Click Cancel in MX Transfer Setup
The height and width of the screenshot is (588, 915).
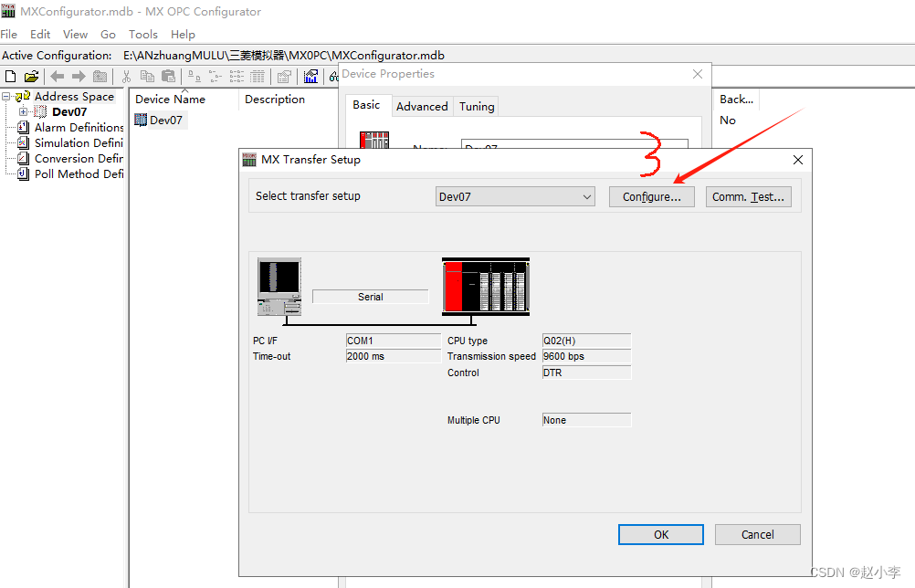(x=757, y=534)
